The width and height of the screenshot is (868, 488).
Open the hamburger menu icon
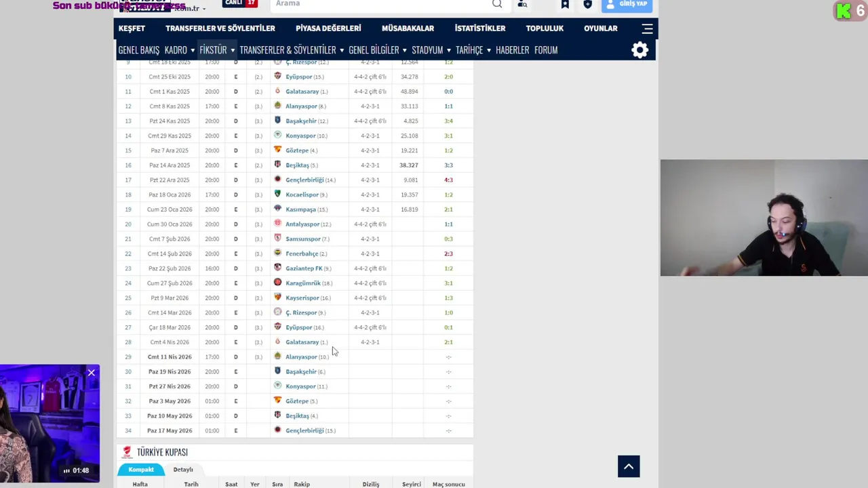(x=648, y=28)
